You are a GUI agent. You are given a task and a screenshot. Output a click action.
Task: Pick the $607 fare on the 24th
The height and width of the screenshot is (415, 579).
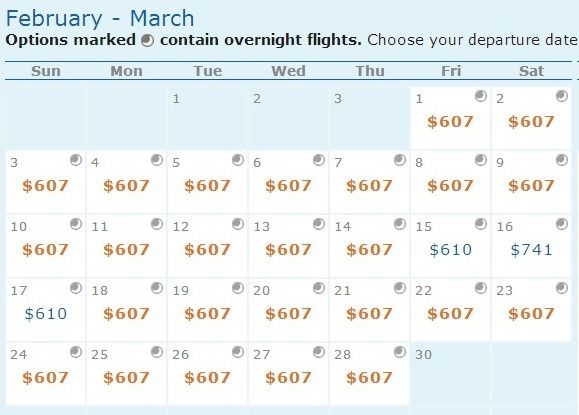[x=45, y=378]
